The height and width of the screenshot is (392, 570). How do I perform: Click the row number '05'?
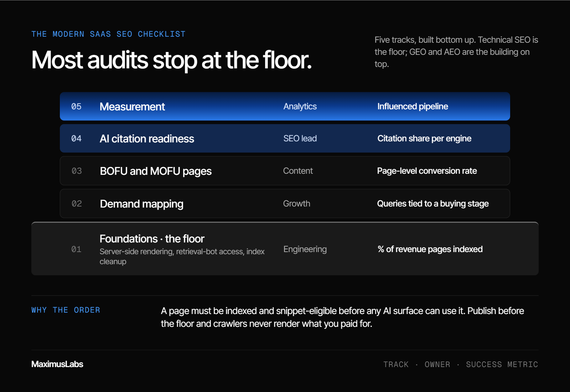(x=76, y=106)
